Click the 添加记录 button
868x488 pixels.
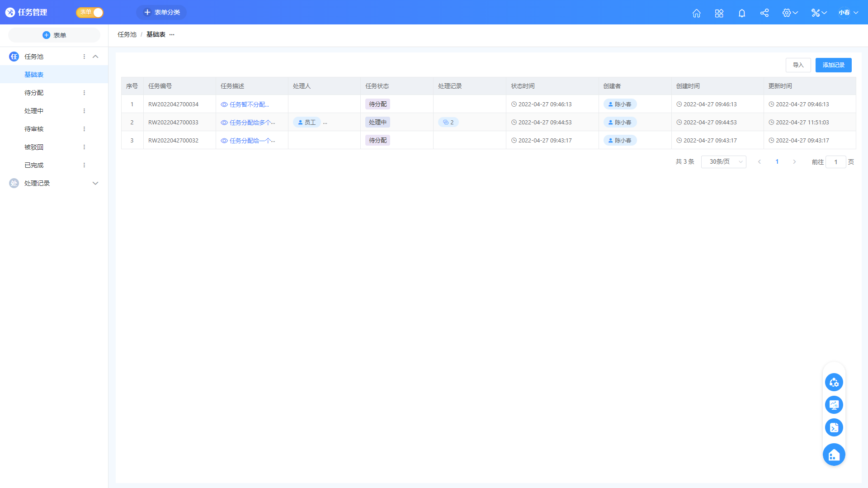(833, 65)
